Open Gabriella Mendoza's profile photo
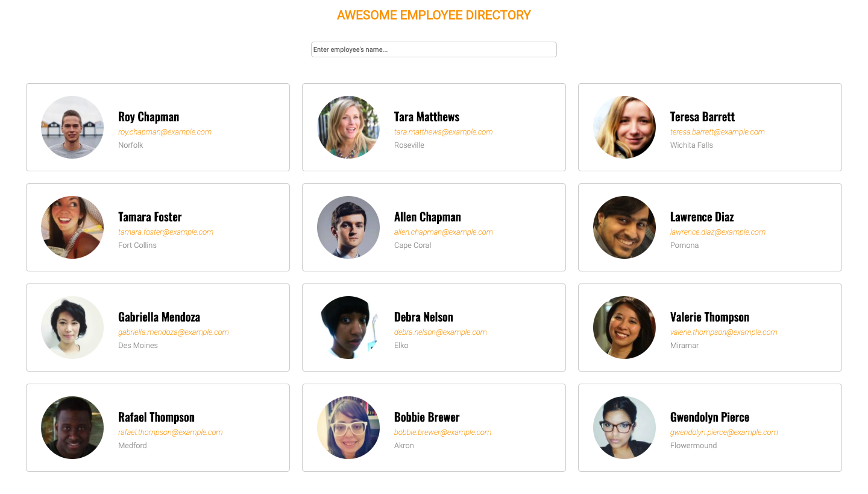The width and height of the screenshot is (868, 494). (x=72, y=328)
